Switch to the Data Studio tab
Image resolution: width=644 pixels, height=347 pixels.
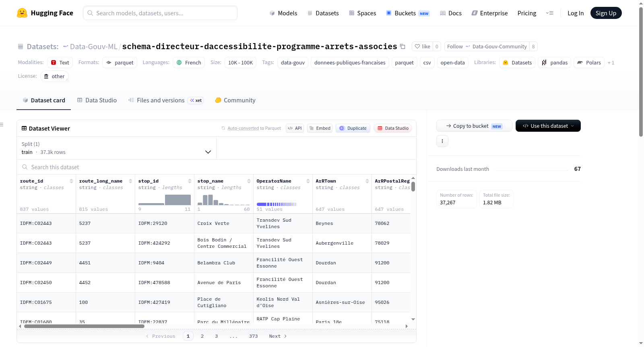pyautogui.click(x=97, y=100)
